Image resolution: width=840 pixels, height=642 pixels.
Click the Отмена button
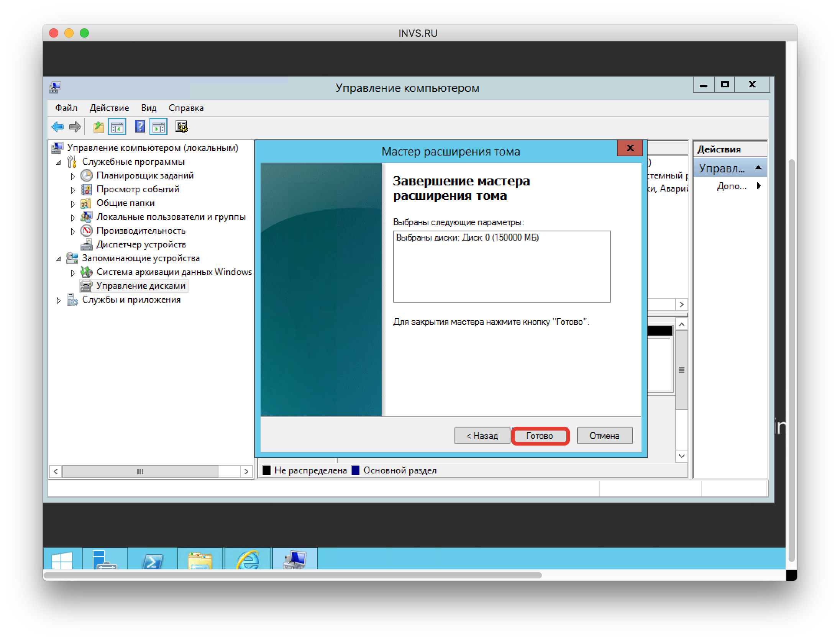[x=604, y=436]
